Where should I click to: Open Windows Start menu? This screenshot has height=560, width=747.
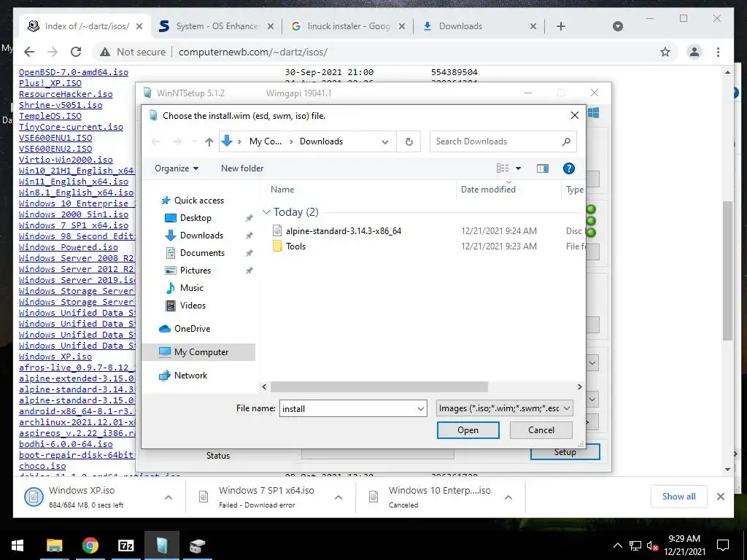point(18,545)
